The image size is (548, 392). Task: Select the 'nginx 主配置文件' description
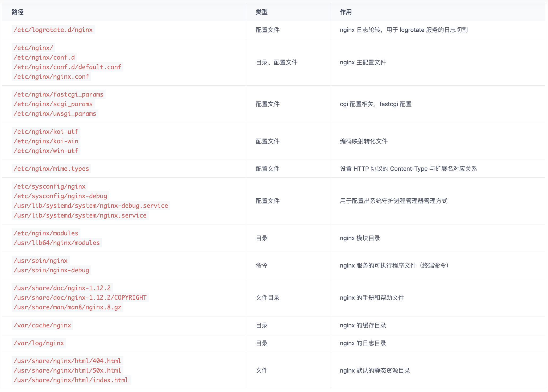(363, 62)
